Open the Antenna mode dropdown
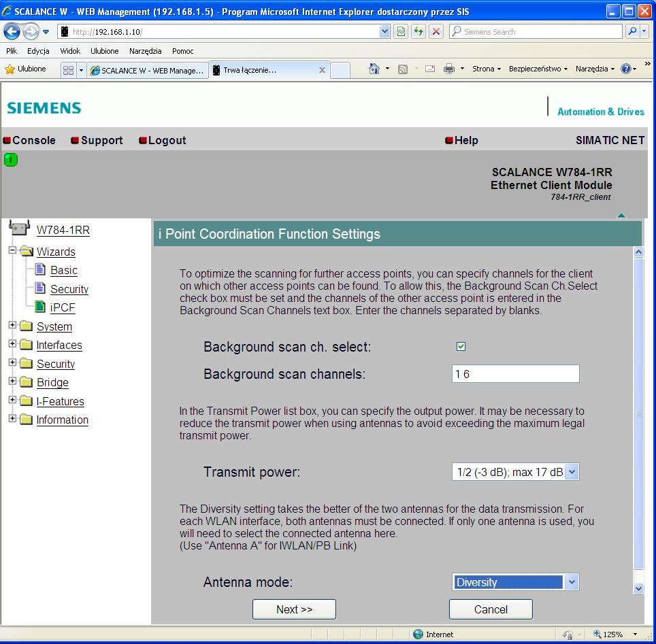The width and height of the screenshot is (656, 644). pos(515,582)
